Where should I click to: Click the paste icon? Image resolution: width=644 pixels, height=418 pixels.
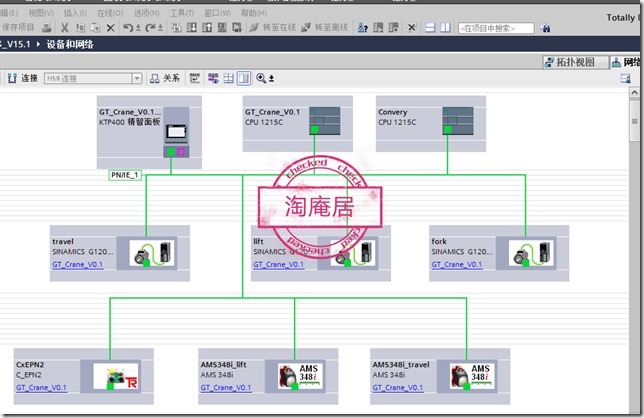95,28
